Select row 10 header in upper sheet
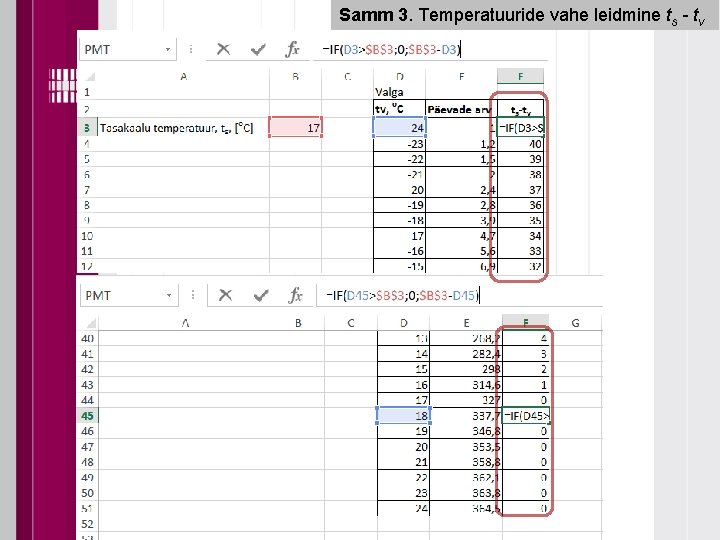Viewport: 720px width, 540px height. (x=87, y=236)
